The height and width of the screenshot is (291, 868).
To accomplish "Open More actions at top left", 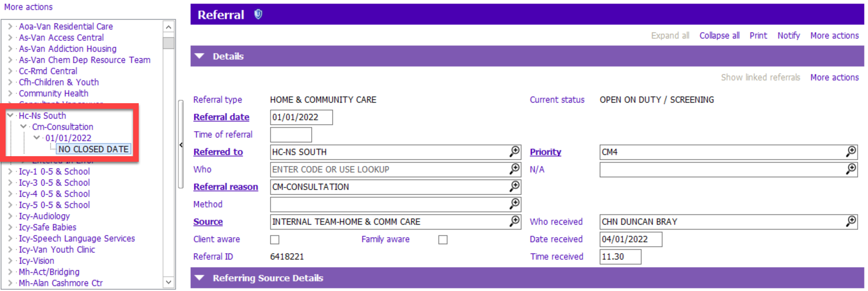I will tap(28, 7).
